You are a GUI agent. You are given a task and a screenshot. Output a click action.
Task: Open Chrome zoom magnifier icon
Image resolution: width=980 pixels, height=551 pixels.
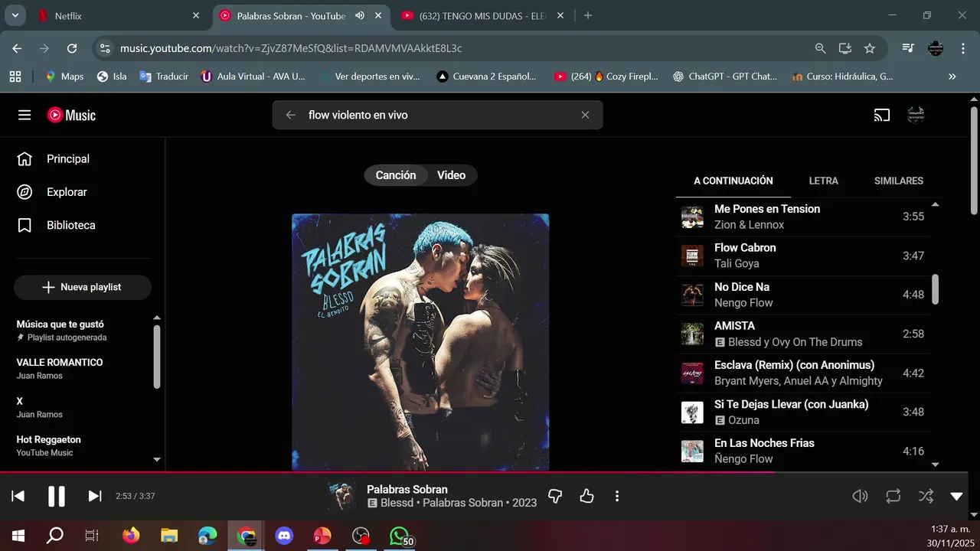point(821,48)
